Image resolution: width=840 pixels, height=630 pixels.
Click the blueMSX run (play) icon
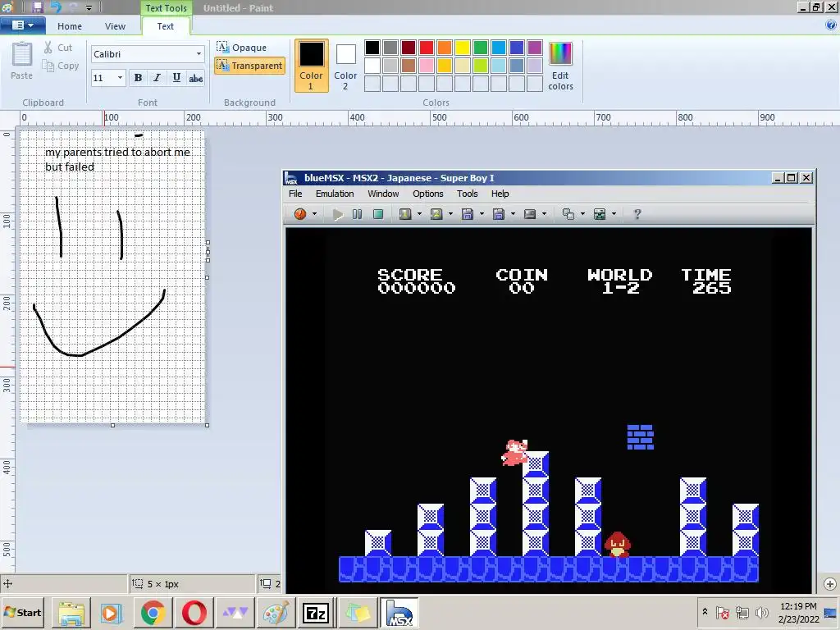point(337,214)
